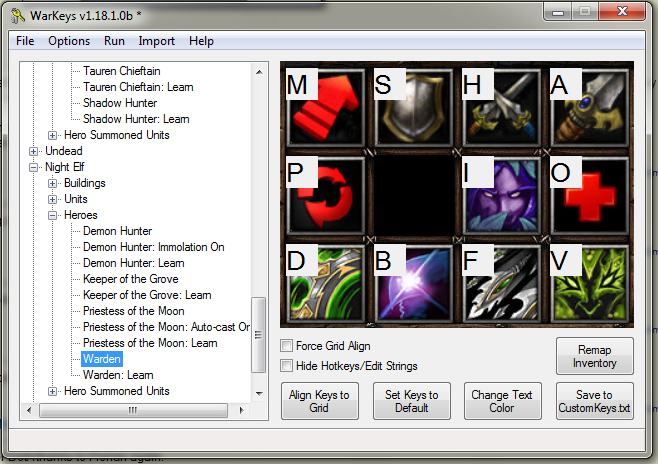This screenshot has height=464, width=658.
Task: Expand Hero Summoned Units below Warden: Learn
Action: [52, 391]
